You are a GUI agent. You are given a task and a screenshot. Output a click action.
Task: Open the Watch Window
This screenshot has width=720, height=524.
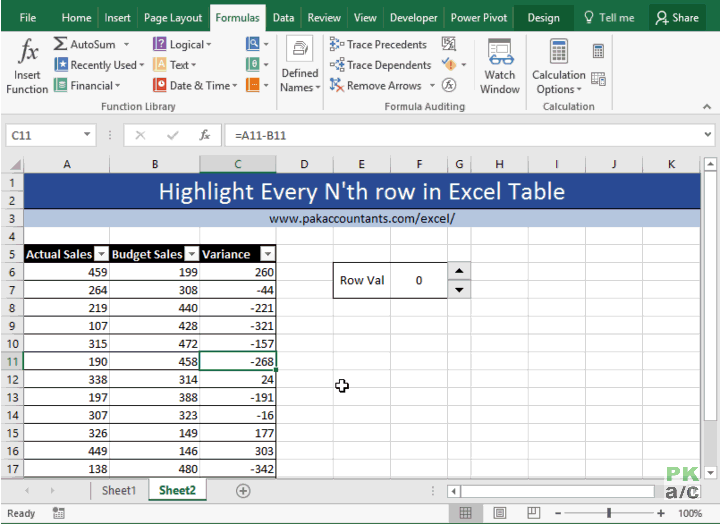pos(500,67)
